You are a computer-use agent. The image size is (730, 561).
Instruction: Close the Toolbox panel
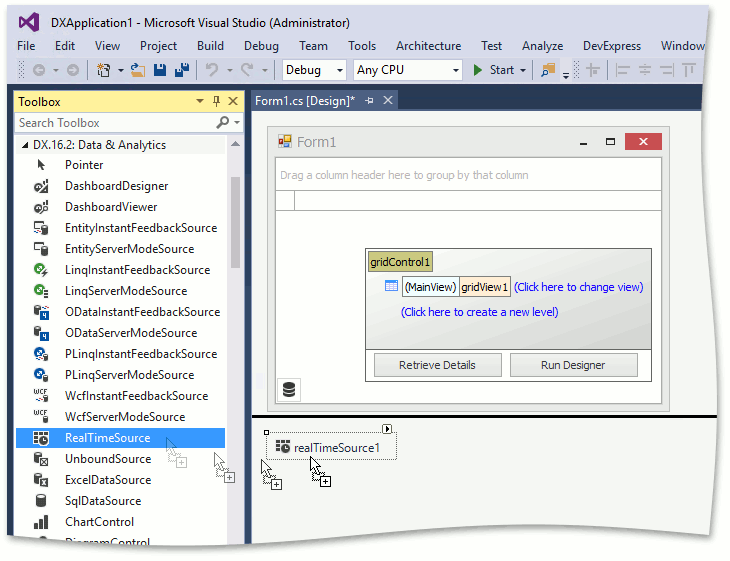(x=233, y=101)
